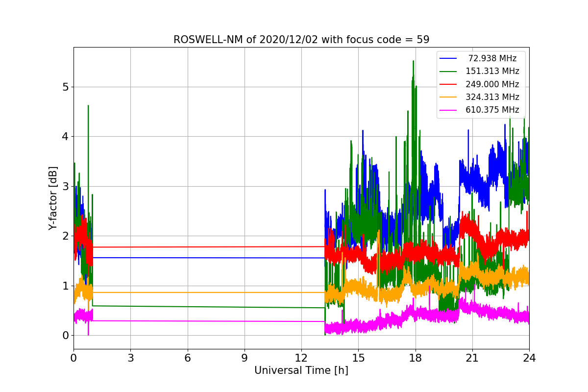Click x-axis tick label 0
588x392 pixels.
click(73, 358)
